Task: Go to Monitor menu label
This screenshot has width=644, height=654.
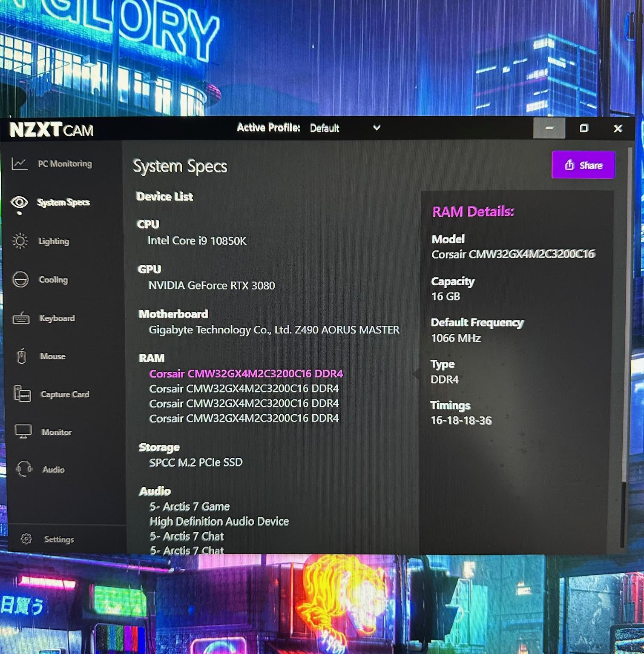Action: click(x=57, y=432)
